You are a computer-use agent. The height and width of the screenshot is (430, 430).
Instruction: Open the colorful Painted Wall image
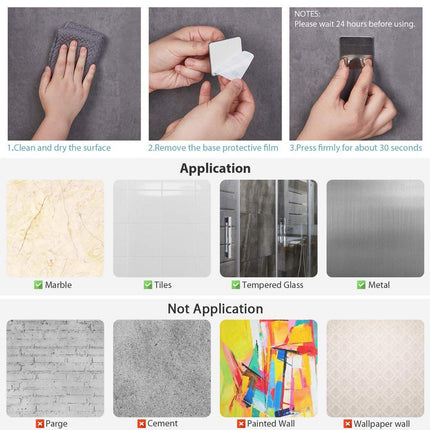tap(269, 368)
